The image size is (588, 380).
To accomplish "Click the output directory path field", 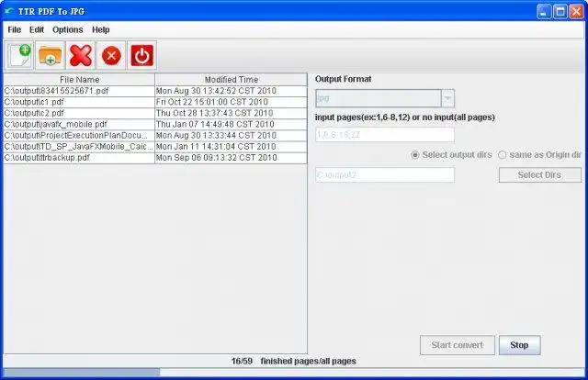I will pyautogui.click(x=385, y=175).
